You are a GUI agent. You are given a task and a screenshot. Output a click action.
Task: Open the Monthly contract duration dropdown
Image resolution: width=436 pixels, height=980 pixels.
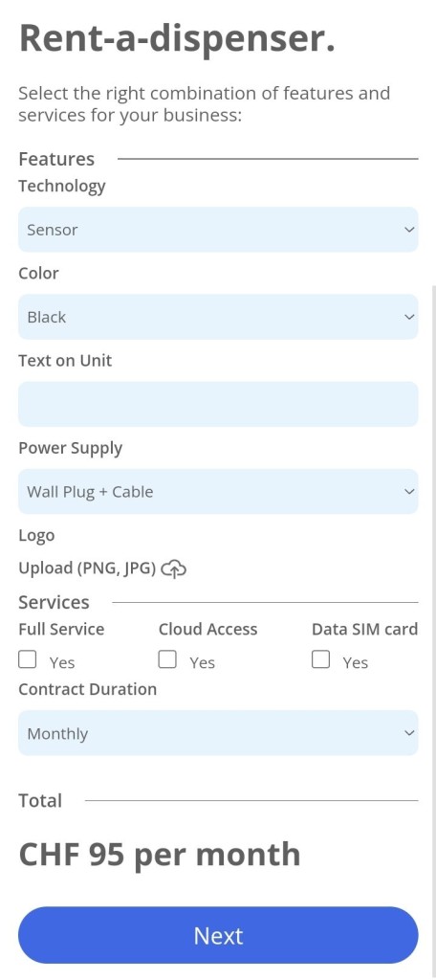point(218,732)
